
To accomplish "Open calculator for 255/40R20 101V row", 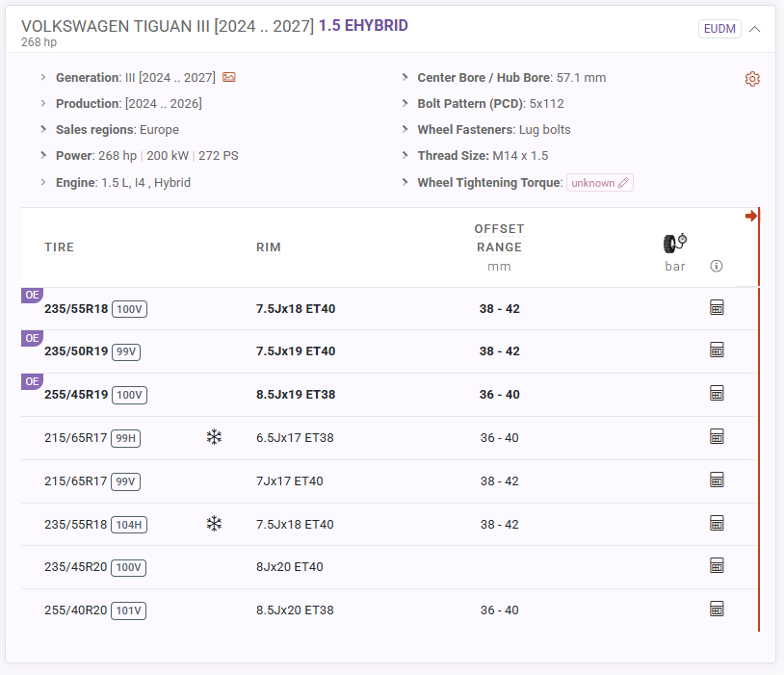I will (717, 609).
